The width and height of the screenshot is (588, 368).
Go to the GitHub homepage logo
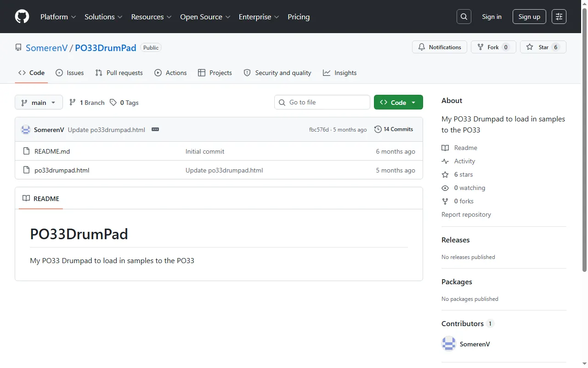[x=22, y=17]
